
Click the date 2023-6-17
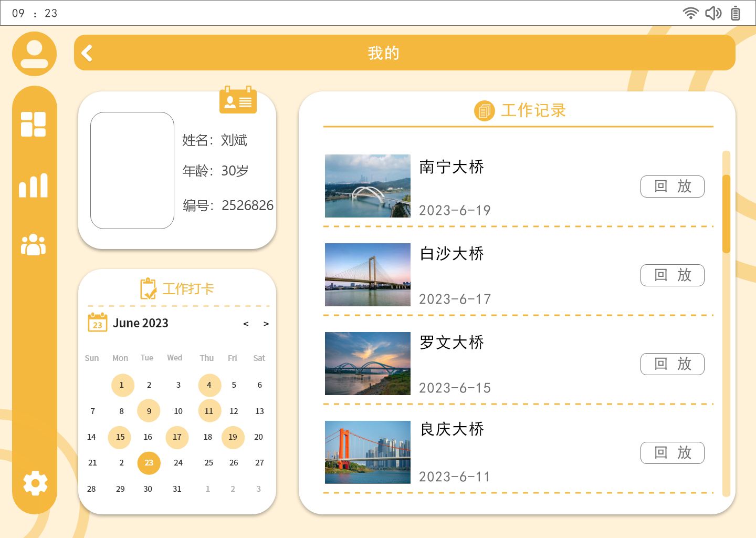455,299
